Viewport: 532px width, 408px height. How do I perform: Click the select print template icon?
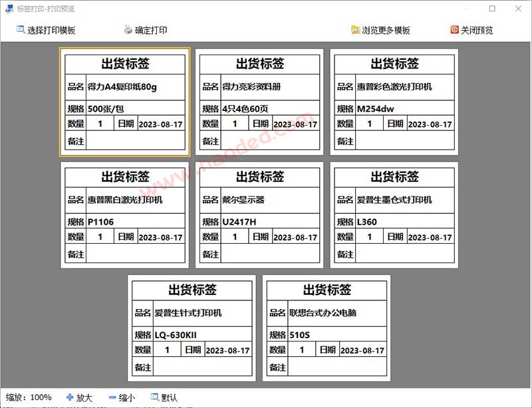[21, 30]
